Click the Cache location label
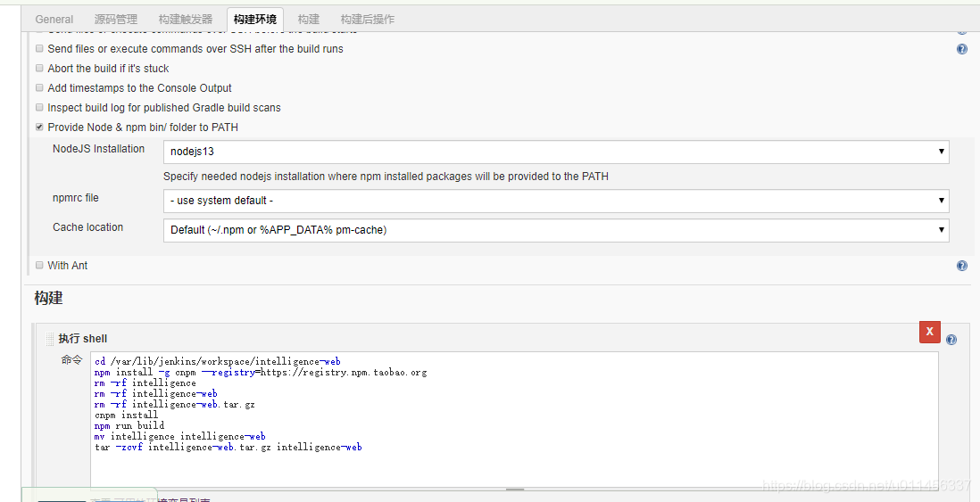The image size is (980, 502). tap(87, 227)
